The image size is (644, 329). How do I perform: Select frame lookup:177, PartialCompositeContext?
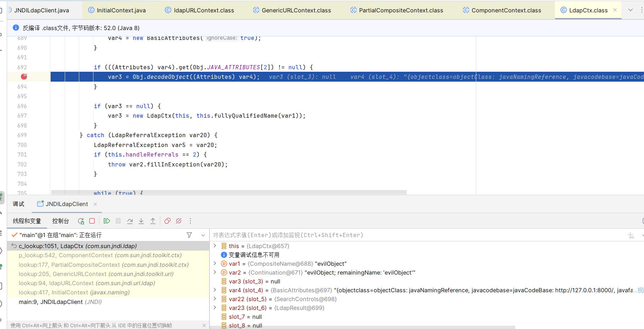[x=108, y=265]
